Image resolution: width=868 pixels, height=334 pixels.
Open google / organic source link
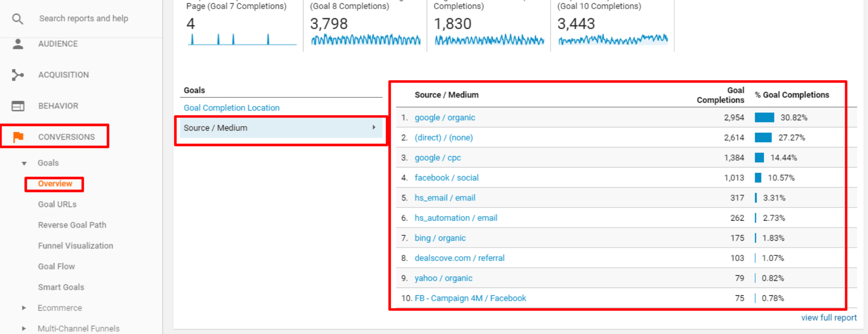tap(445, 117)
